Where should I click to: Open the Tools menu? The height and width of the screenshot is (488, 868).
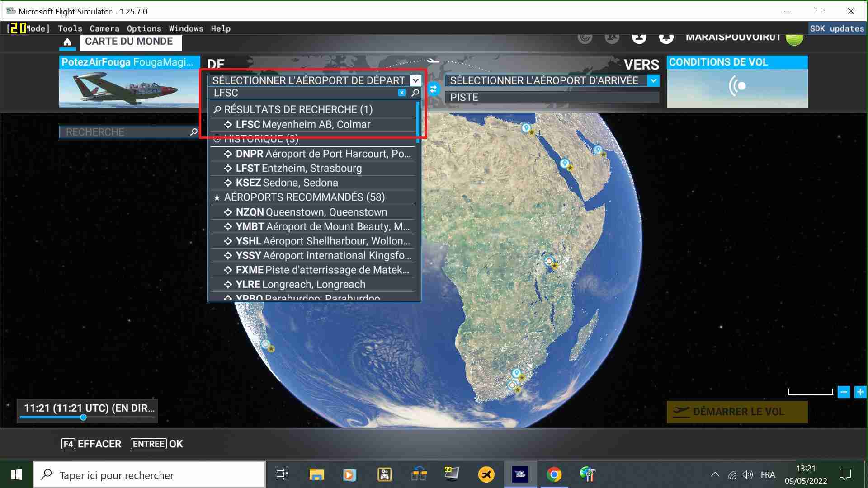pyautogui.click(x=70, y=28)
